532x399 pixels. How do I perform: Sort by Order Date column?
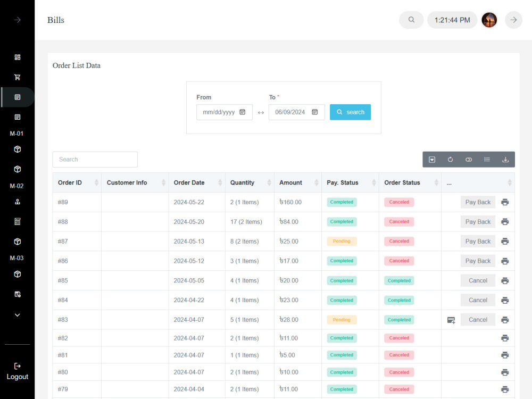point(197,182)
